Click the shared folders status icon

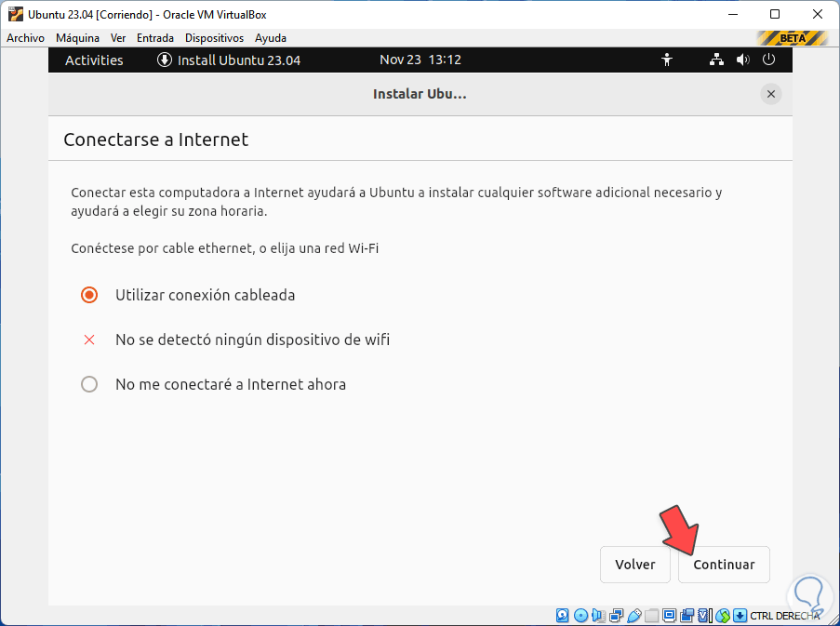coord(651,615)
